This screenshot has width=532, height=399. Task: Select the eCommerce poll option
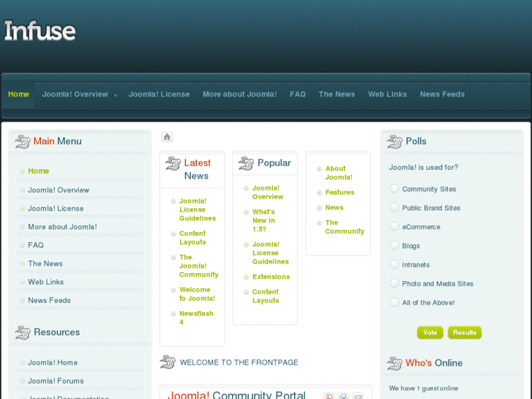[x=394, y=226]
